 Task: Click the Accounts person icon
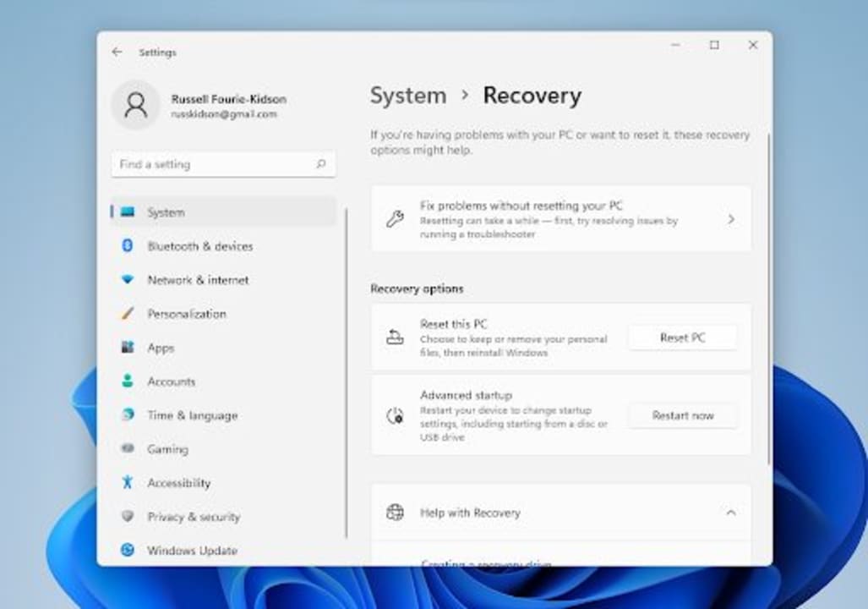(x=127, y=381)
